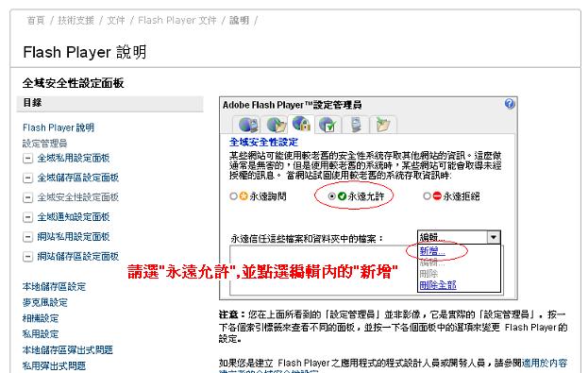Viewport: 588px width, 373px height.
Task: Open the 設定管理員 sidebar link
Action: (x=44, y=143)
